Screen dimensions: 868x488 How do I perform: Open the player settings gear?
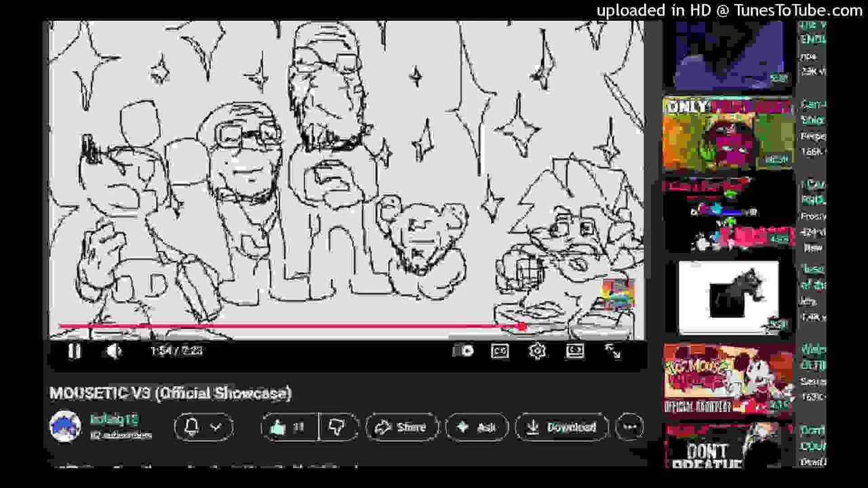coord(537,350)
